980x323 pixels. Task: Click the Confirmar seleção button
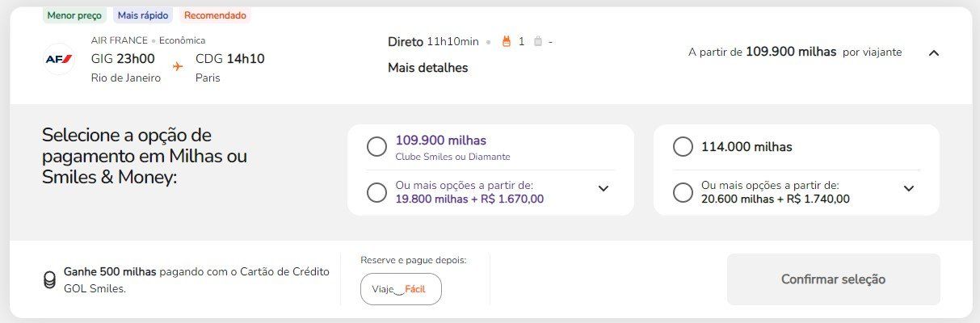(x=833, y=279)
